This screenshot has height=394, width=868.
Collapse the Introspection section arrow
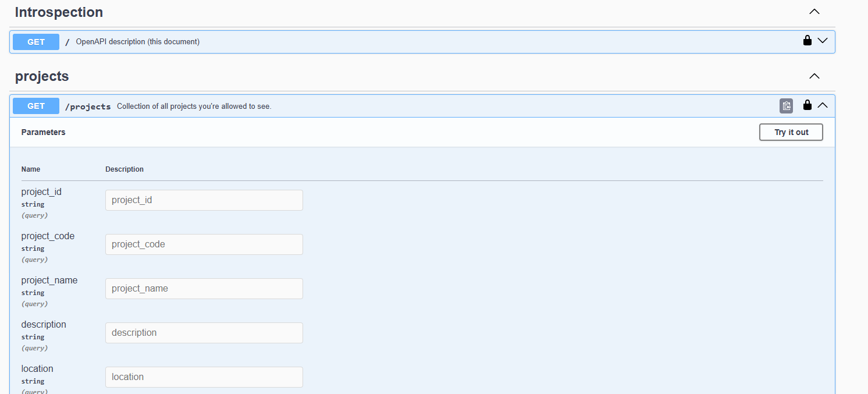pos(814,12)
